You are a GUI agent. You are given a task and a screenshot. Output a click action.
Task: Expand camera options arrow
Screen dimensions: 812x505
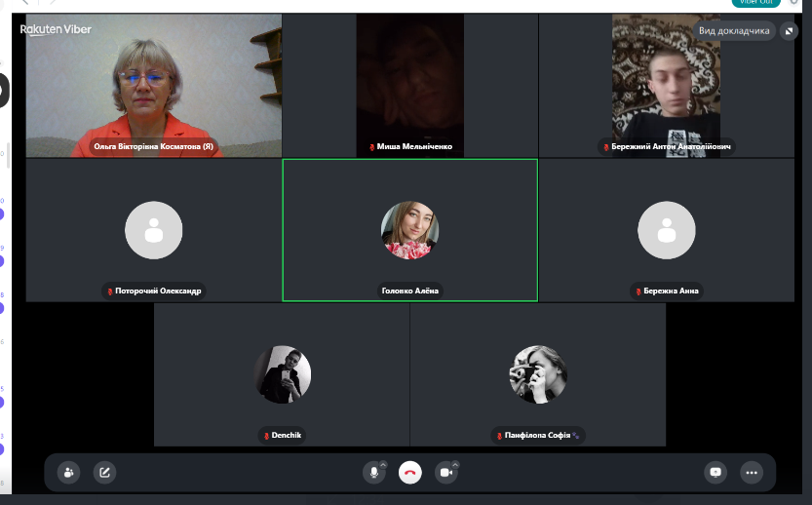(x=455, y=464)
